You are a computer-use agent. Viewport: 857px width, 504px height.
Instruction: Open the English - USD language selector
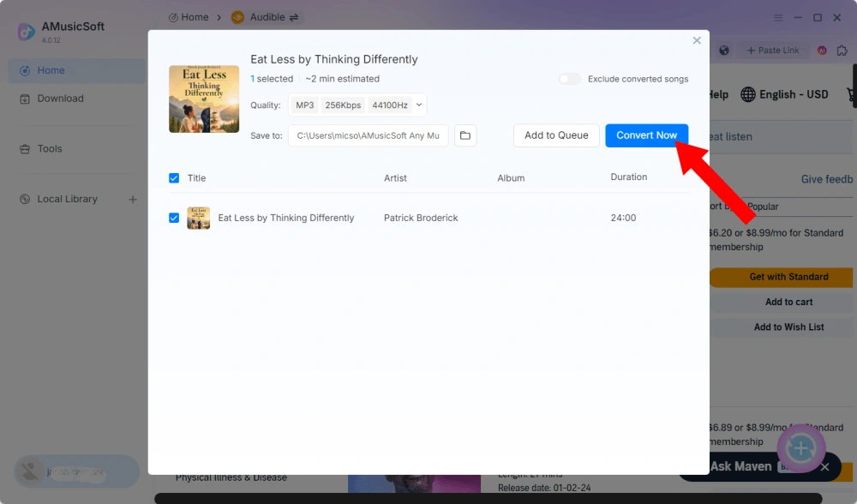click(x=784, y=94)
